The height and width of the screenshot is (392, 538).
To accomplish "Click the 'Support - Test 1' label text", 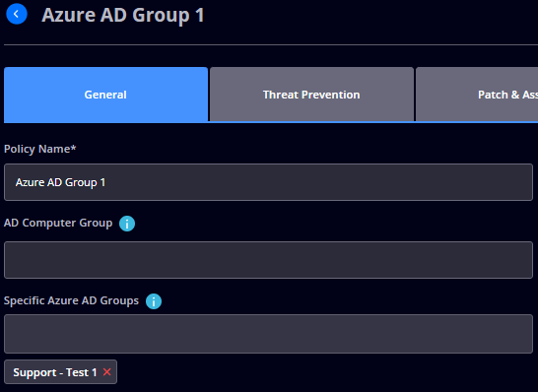I will click(55, 372).
